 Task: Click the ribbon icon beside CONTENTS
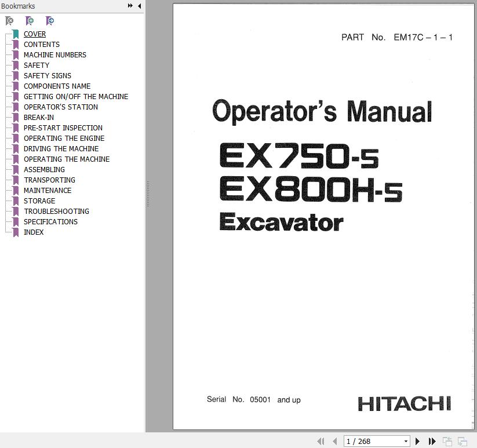[x=16, y=45]
